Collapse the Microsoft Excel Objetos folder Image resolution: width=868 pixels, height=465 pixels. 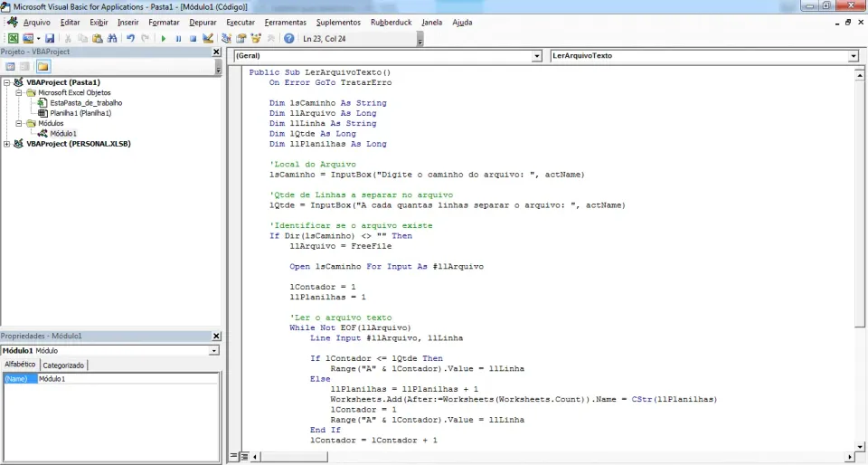click(18, 92)
